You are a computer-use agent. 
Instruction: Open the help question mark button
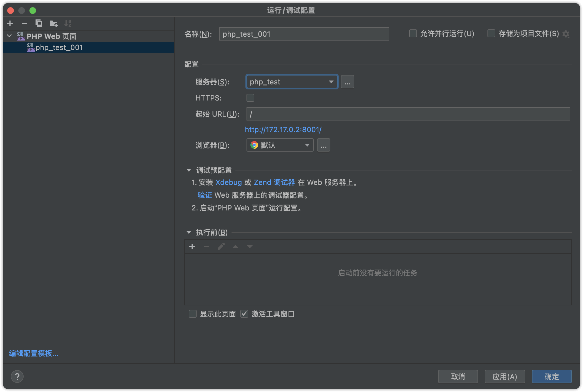tap(17, 376)
